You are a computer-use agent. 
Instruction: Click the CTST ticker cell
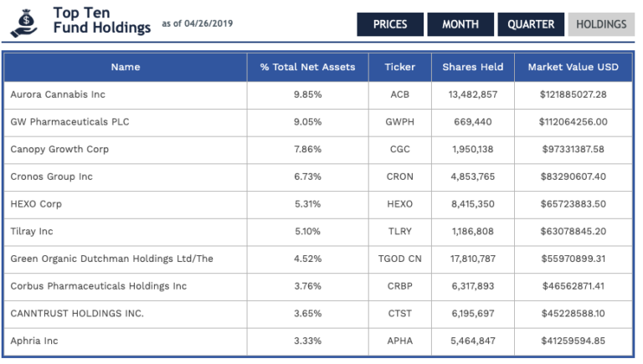point(400,314)
